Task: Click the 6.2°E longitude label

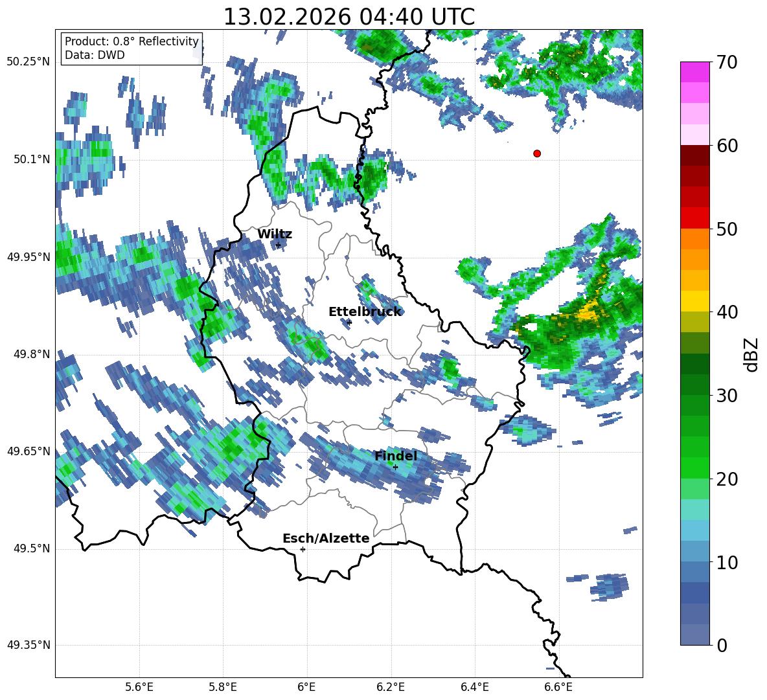Action: tap(391, 687)
